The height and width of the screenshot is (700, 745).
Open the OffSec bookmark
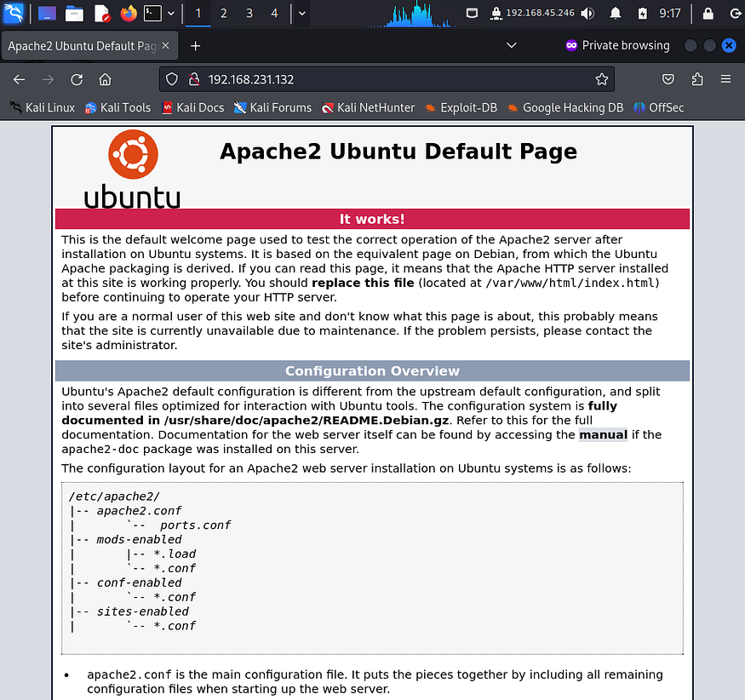pos(658,108)
